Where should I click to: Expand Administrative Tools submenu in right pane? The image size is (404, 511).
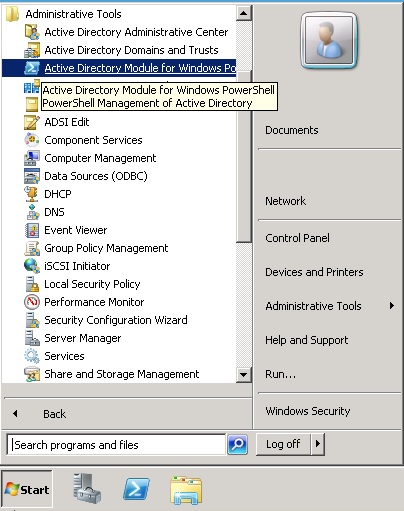330,306
